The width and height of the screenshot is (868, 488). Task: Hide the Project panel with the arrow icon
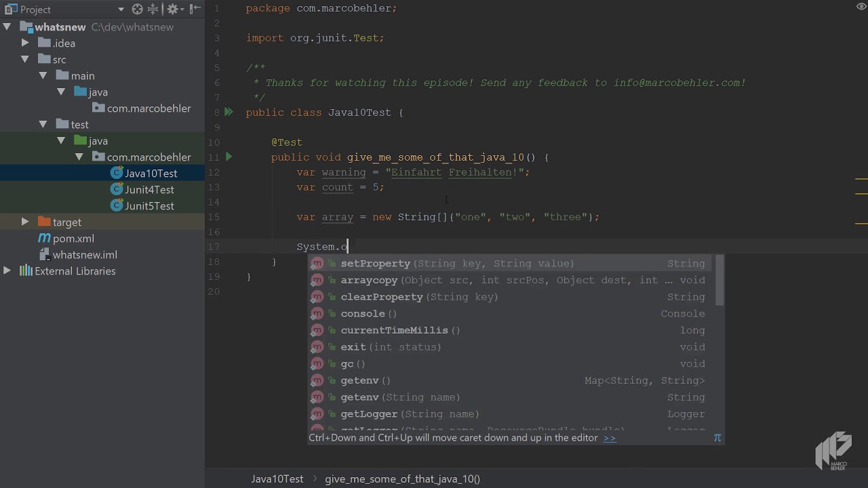[195, 9]
